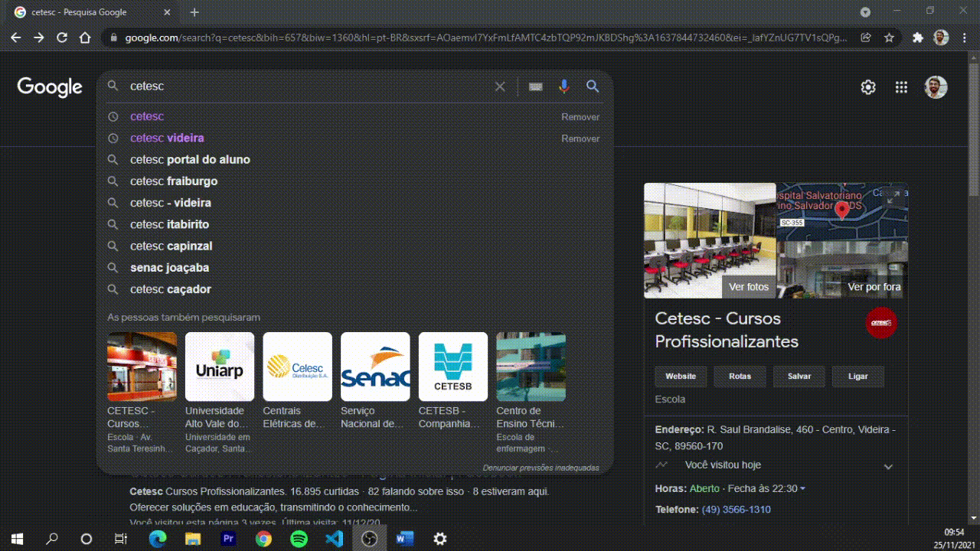980x551 pixels.
Task: Click inside the Google search field
Action: coord(306,86)
